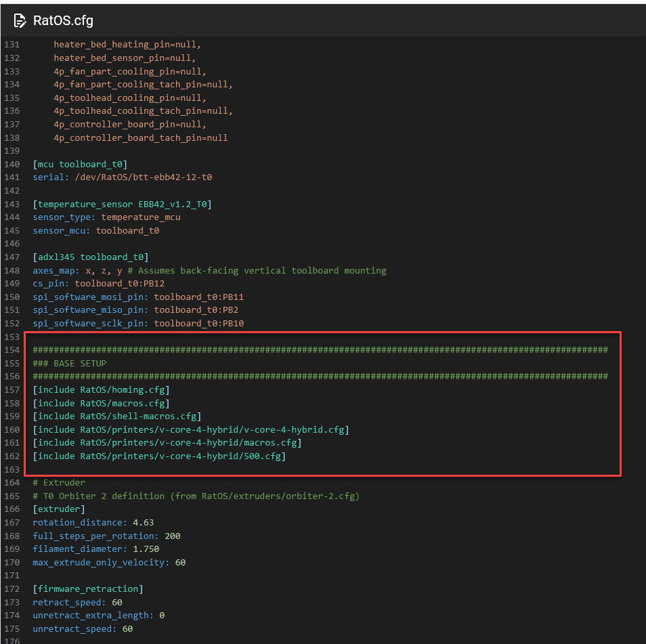
Task: Place cursor on sensor_type: temperature_mcu line
Action: 106,217
